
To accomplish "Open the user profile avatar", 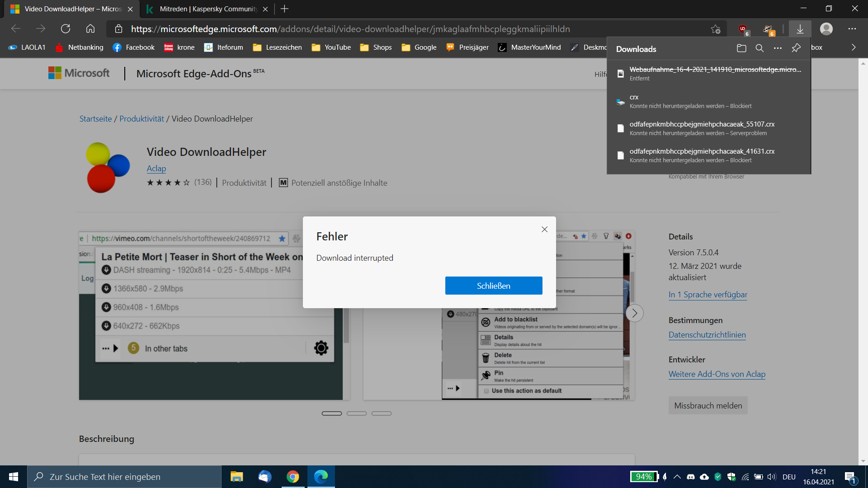I will tap(826, 29).
